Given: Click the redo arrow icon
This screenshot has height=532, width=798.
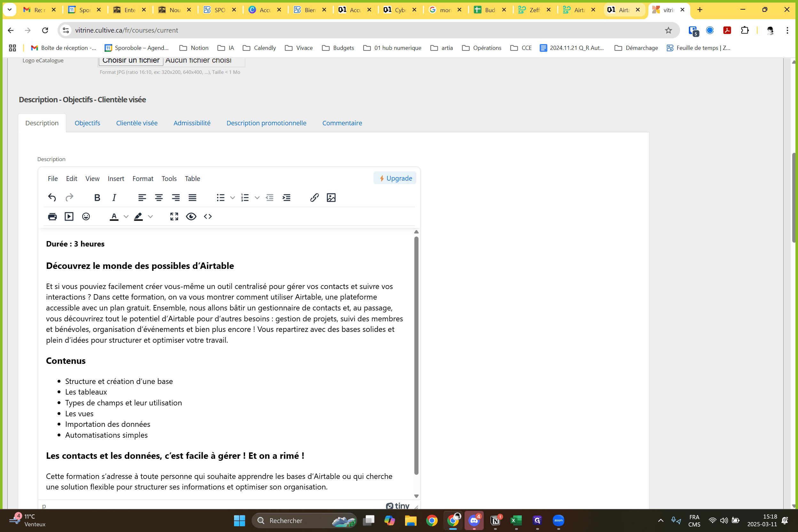Looking at the screenshot, I should click(69, 198).
